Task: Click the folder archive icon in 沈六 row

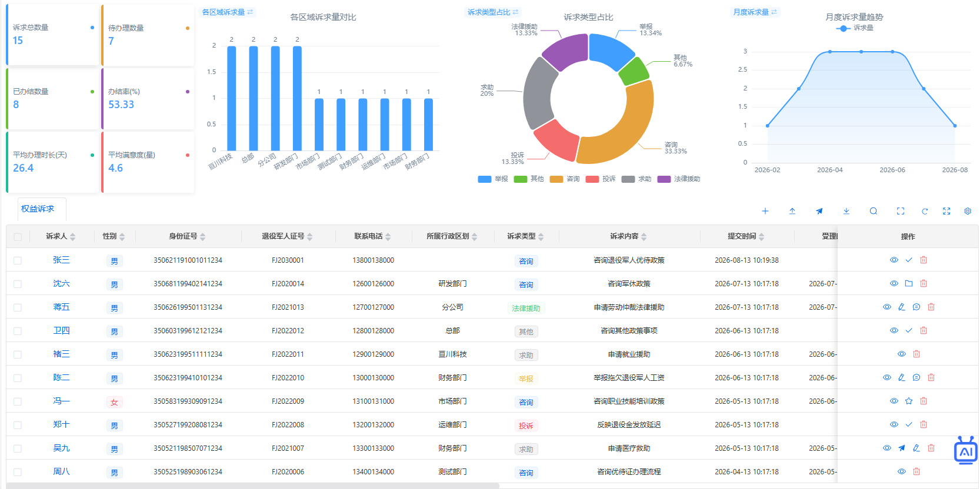Action: (909, 283)
